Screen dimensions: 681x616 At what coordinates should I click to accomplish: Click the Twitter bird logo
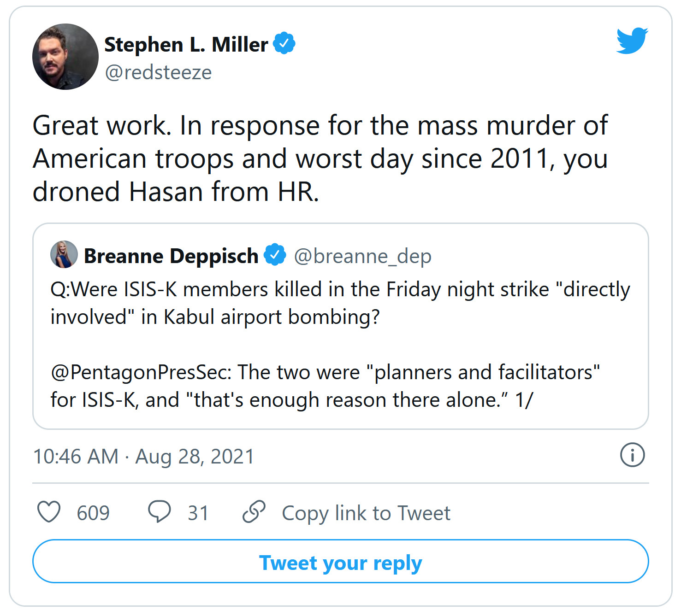(x=632, y=41)
